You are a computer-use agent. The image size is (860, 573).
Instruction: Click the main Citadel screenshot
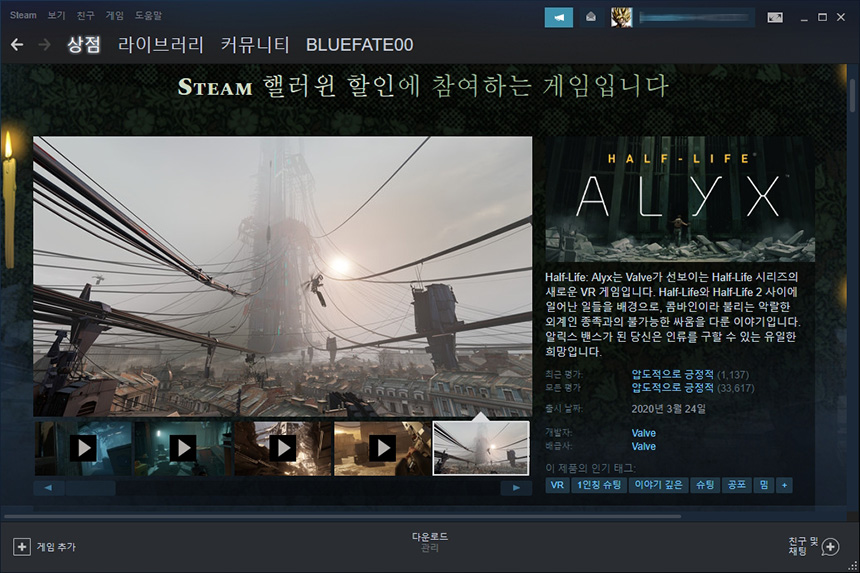coord(282,276)
